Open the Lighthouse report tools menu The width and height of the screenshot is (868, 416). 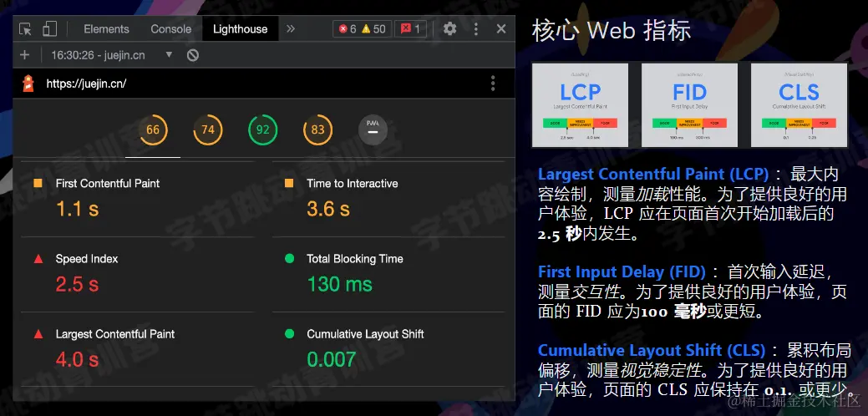point(492,84)
